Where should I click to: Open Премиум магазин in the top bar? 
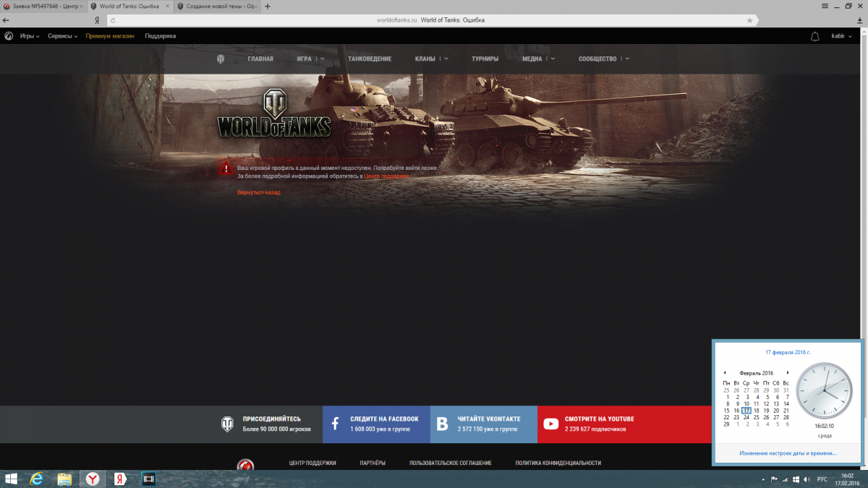click(110, 36)
